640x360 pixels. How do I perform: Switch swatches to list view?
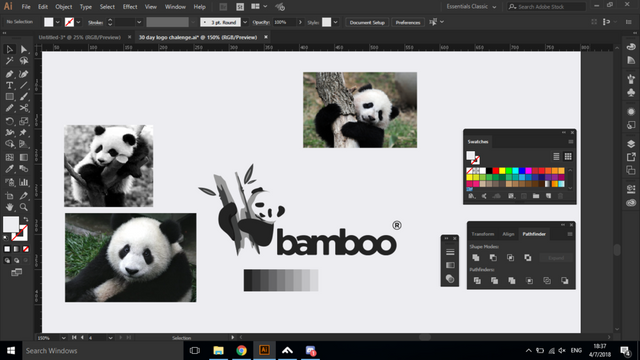click(556, 157)
